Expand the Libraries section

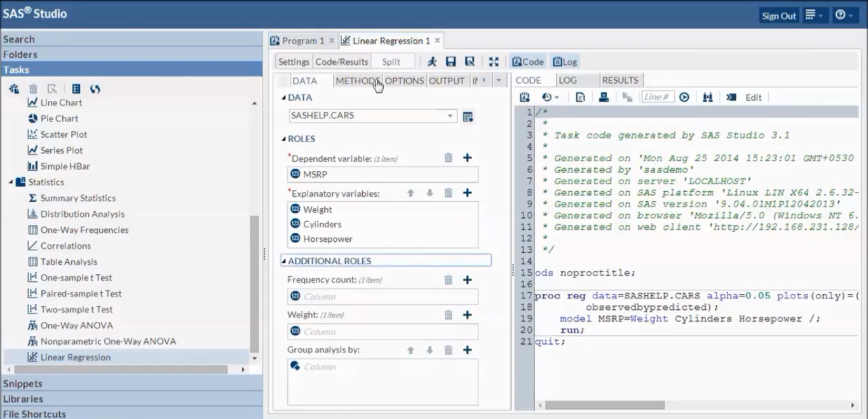(x=131, y=399)
